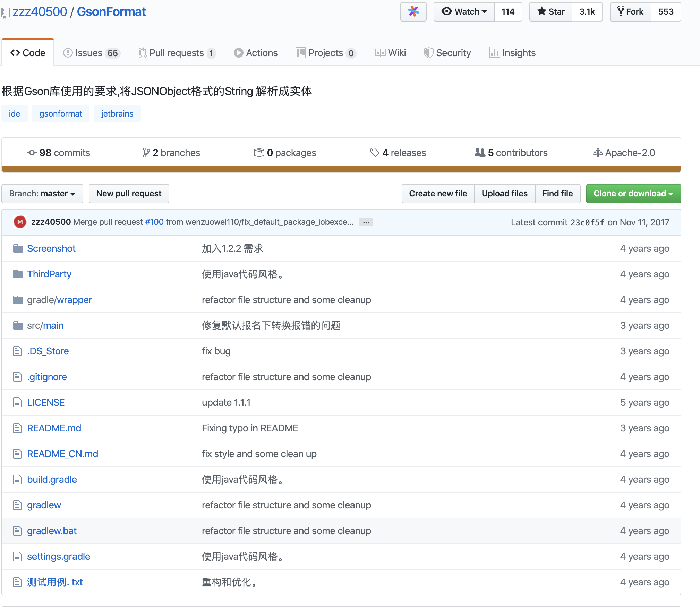Screen dimensions: 700x607
Task: Click the gsonformat topic tag
Action: [x=60, y=114]
